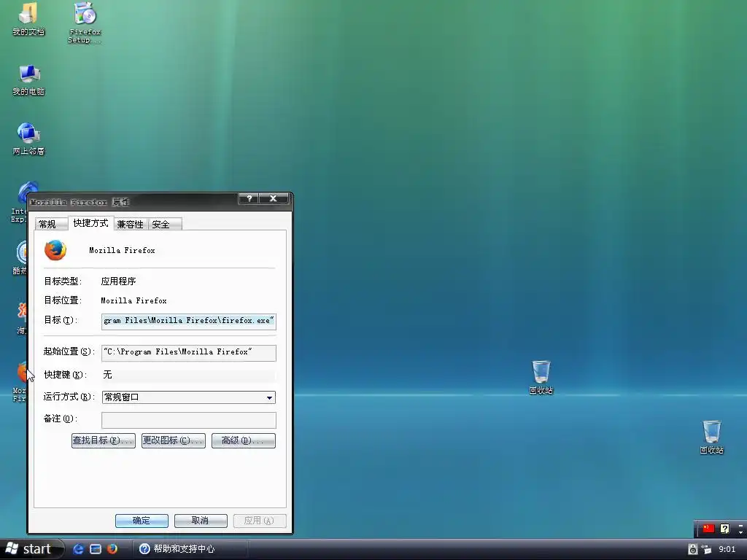Click the Chinese flag language bar icon

click(x=708, y=529)
